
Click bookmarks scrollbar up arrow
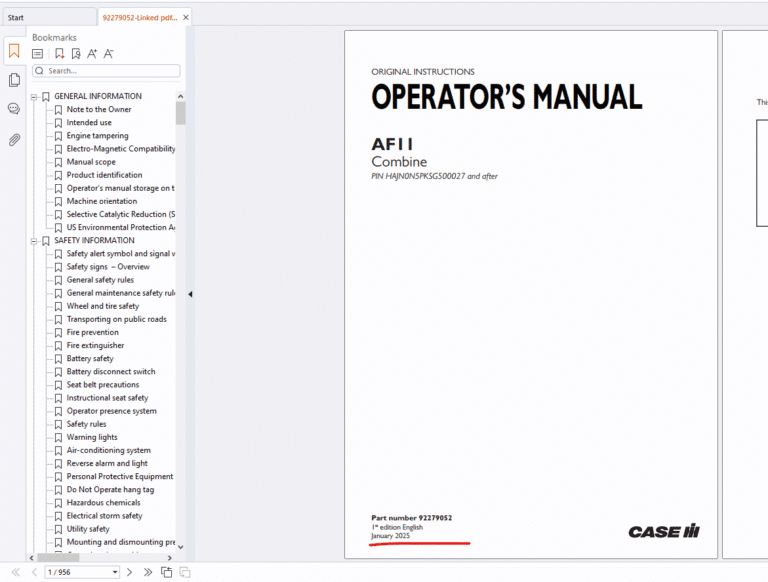click(x=180, y=97)
